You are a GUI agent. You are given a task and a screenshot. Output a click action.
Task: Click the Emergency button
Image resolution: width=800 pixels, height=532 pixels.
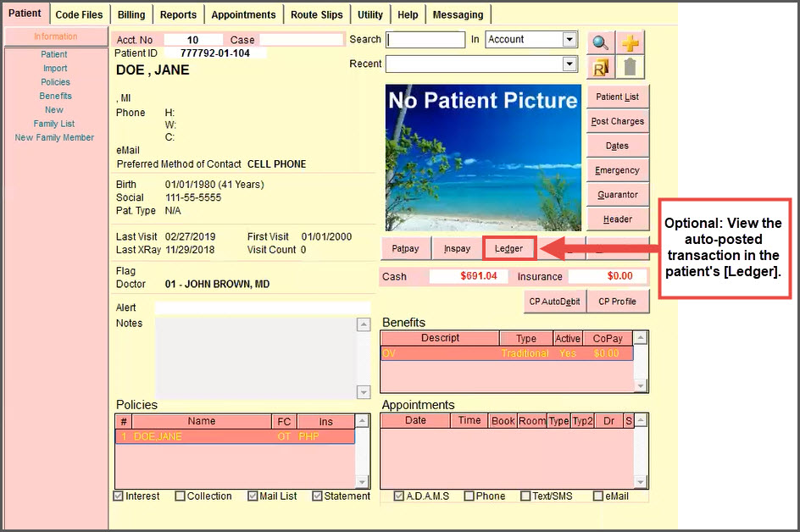(x=617, y=170)
